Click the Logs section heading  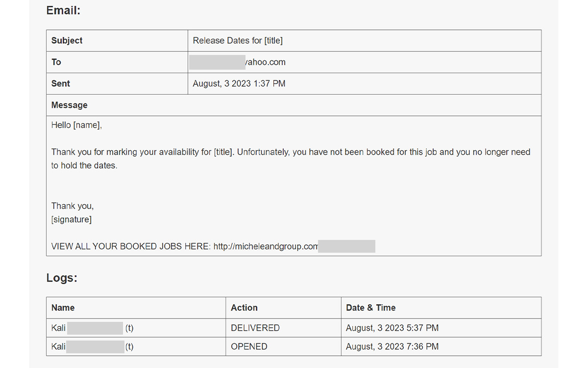(62, 278)
